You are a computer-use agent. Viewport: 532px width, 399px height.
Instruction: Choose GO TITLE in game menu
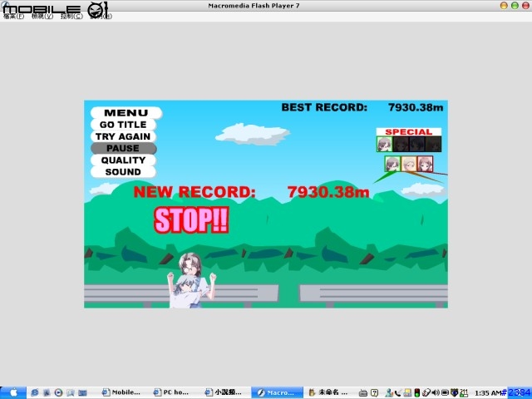[123, 125]
